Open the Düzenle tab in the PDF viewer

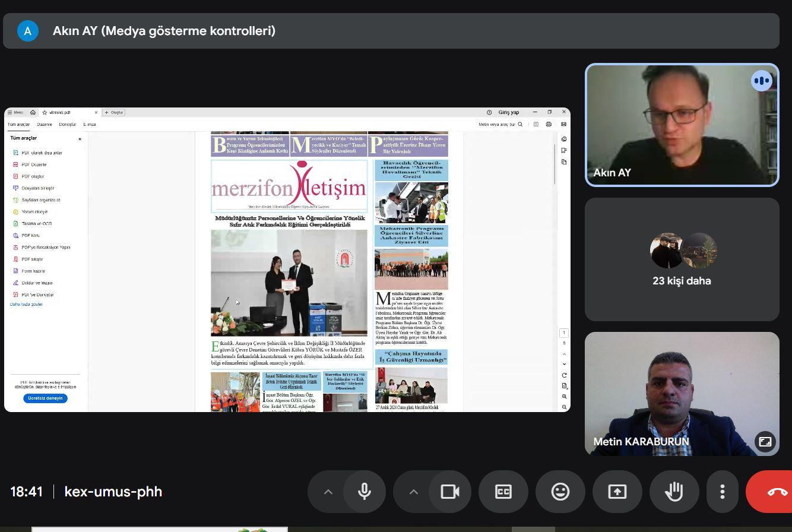(45, 125)
